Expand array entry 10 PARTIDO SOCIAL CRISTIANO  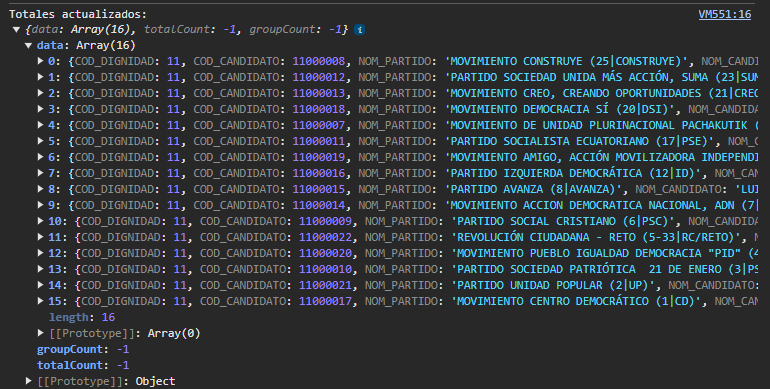[x=41, y=221]
